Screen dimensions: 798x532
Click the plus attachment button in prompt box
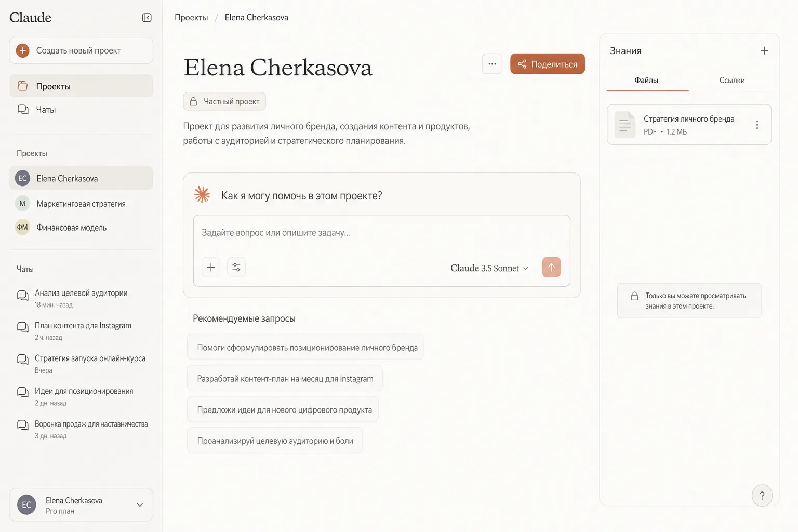tap(211, 267)
